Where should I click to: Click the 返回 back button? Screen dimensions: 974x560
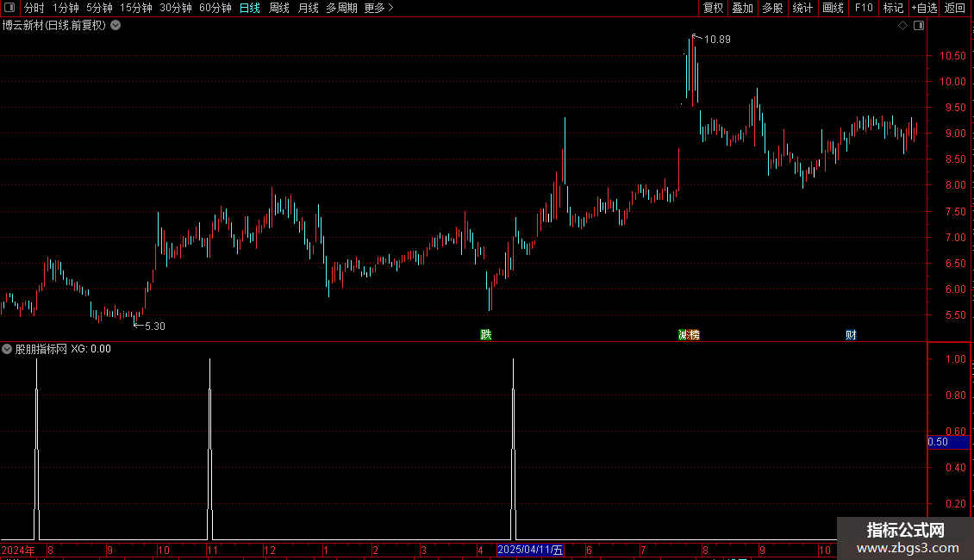pos(955,8)
